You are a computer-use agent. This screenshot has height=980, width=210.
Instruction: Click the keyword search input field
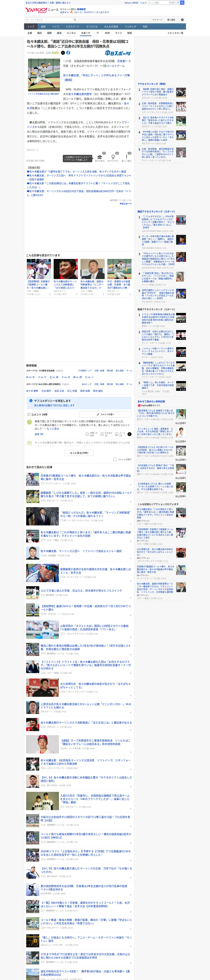point(49,20)
